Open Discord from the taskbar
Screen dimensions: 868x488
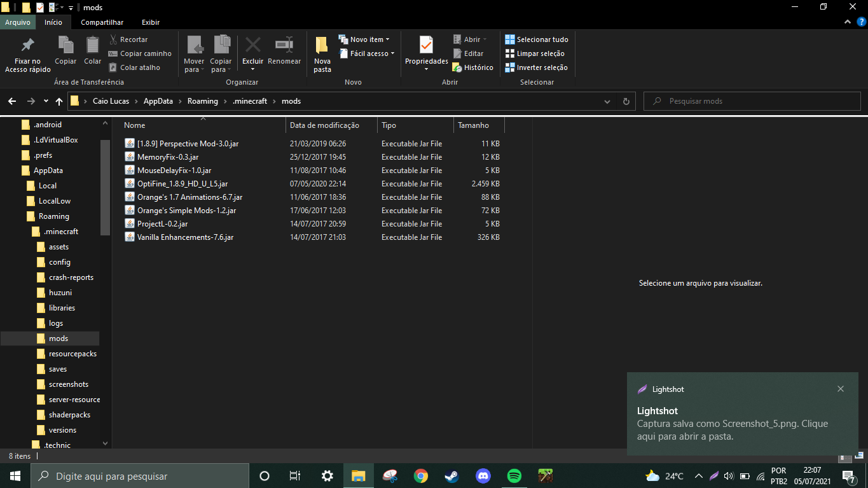click(x=483, y=476)
